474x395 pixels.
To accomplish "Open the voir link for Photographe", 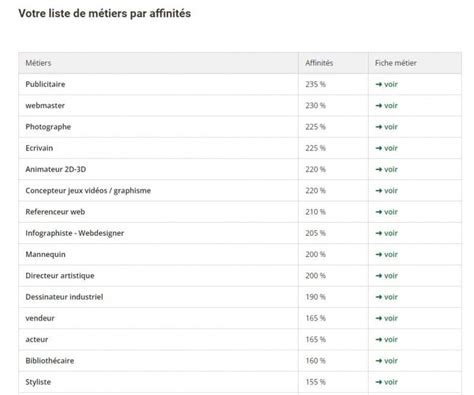I will pyautogui.click(x=387, y=127).
